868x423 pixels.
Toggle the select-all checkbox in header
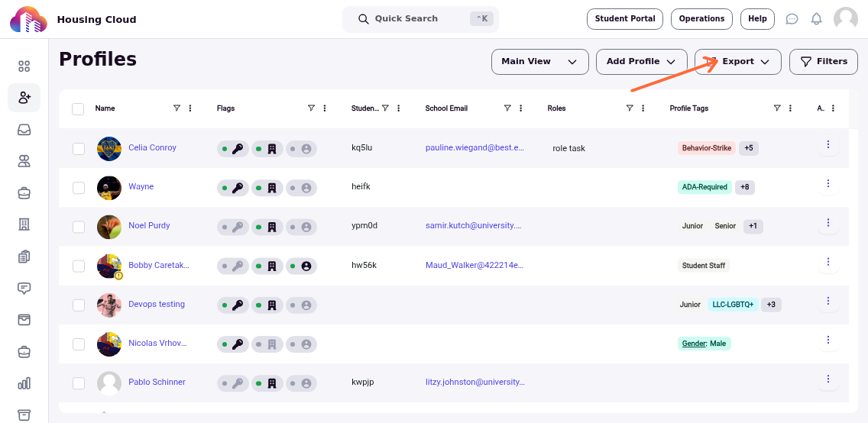coord(78,109)
